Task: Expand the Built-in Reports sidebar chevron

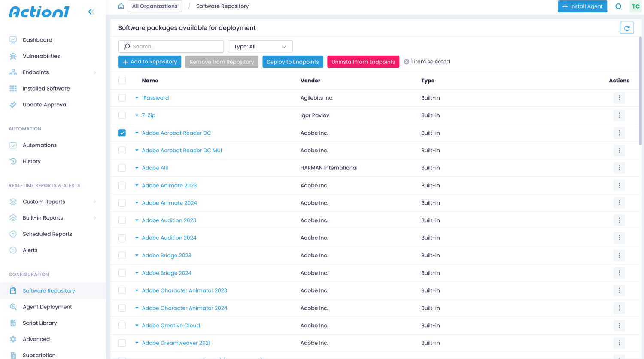Action: (95, 218)
